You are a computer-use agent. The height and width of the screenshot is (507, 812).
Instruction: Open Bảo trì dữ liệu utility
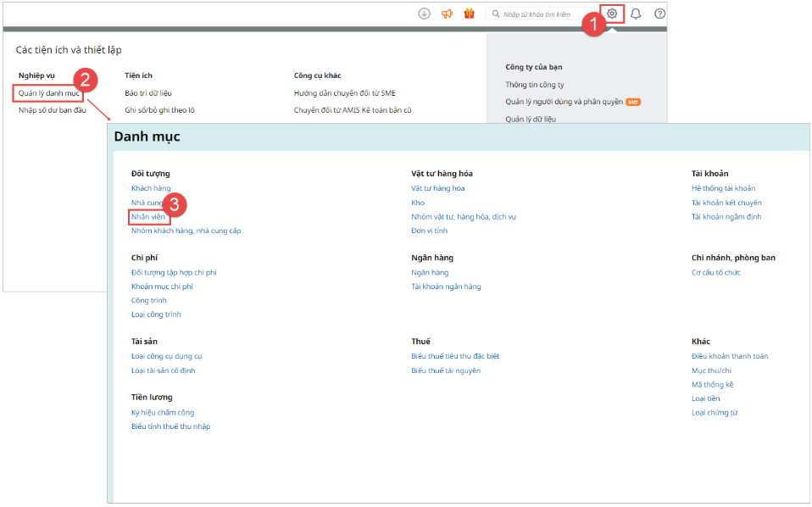coord(148,92)
